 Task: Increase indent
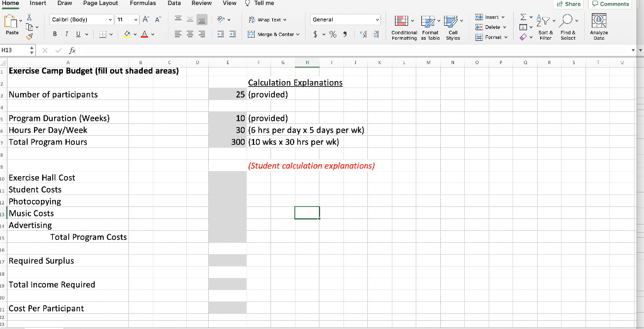point(233,35)
